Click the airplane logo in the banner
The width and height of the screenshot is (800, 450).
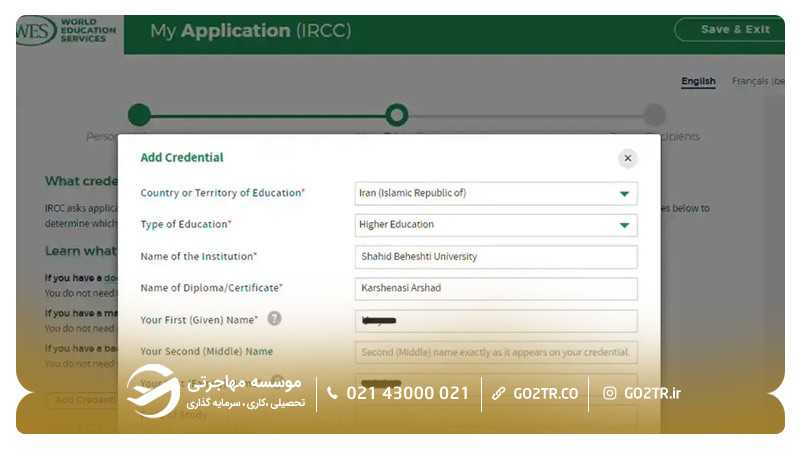153,392
